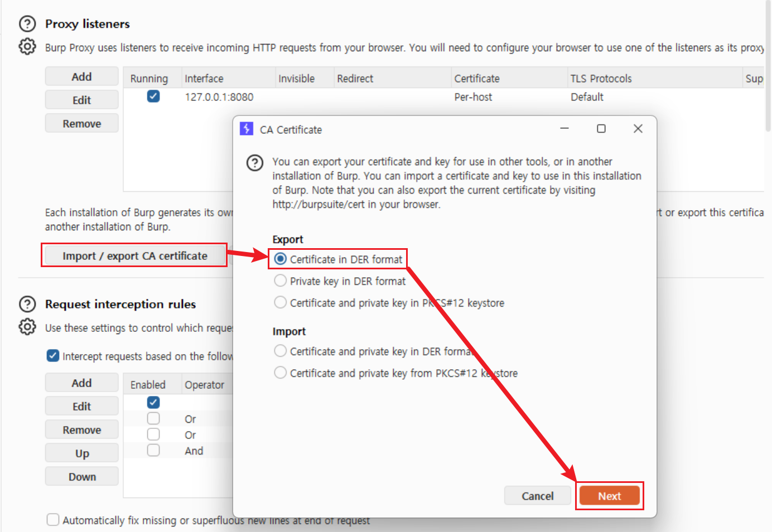Screen dimensions: 772x532
Task: Click the Certificate column header
Action: tap(509, 79)
